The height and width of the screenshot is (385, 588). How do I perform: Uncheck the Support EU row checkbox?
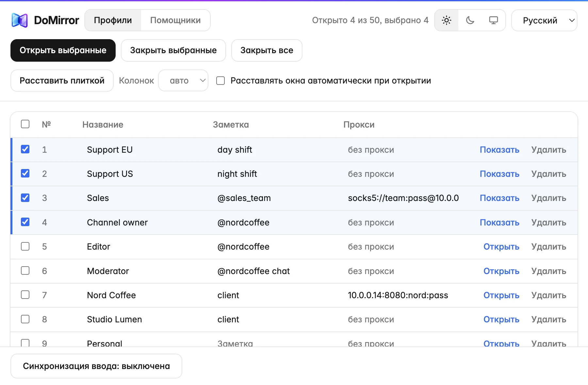[25, 149]
